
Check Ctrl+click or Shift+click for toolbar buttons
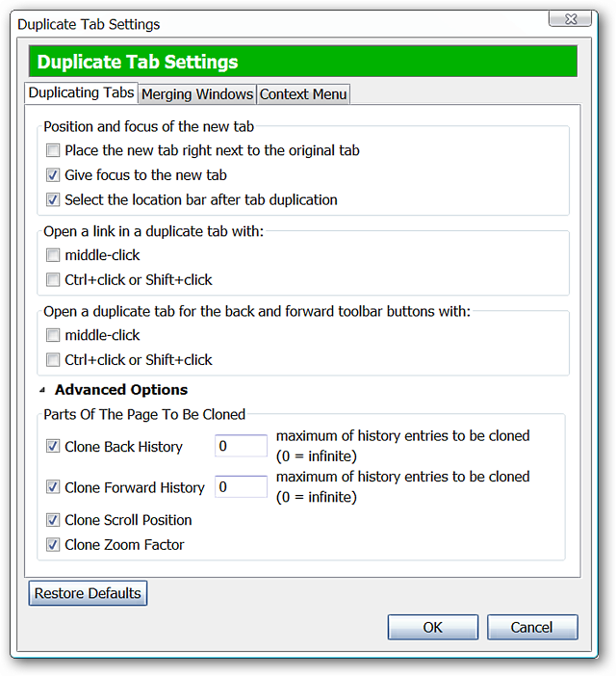click(x=52, y=360)
